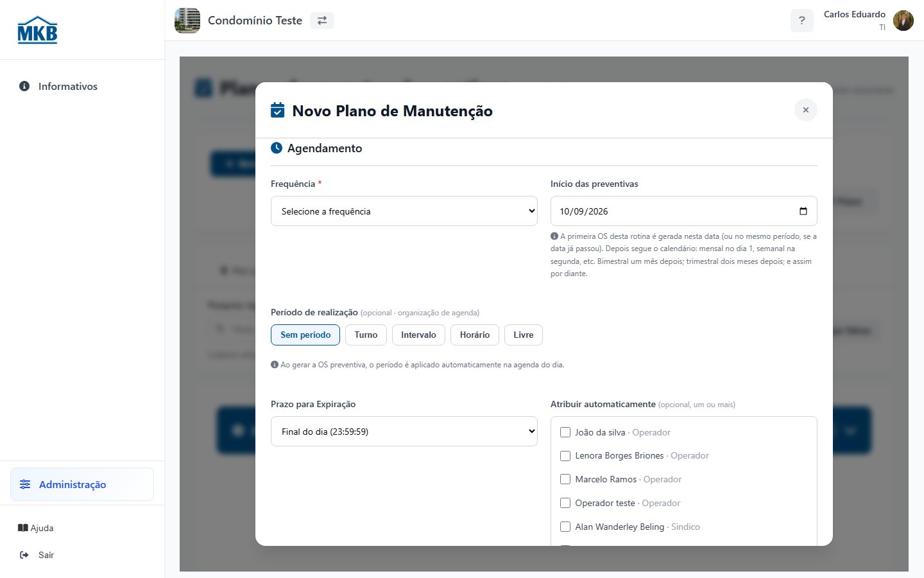Open the help question mark button
This screenshot has height=578, width=924.
[x=801, y=21]
